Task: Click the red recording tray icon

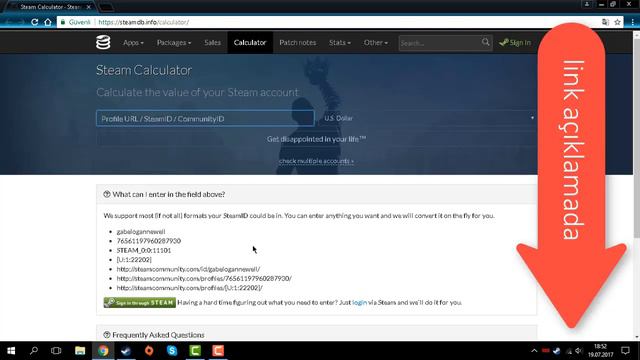Action: tap(546, 350)
